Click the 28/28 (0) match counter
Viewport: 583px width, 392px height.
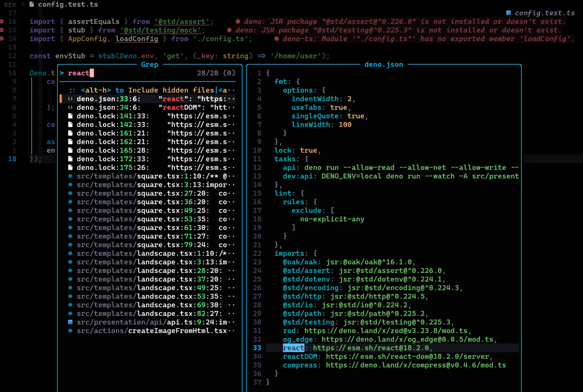click(216, 73)
